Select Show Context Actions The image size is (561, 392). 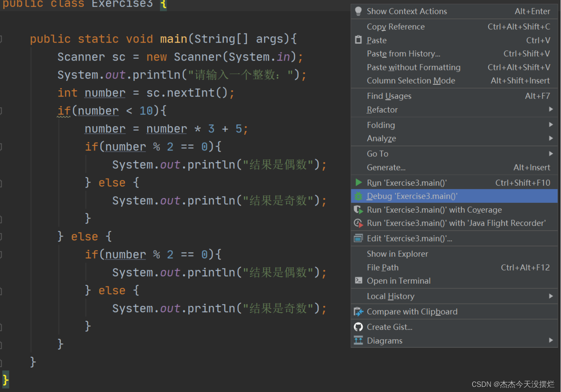pos(454,11)
